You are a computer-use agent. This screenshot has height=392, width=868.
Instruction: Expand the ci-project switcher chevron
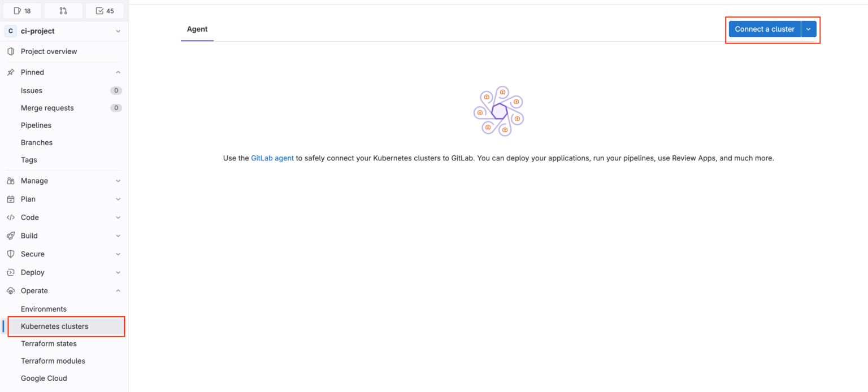coord(118,31)
